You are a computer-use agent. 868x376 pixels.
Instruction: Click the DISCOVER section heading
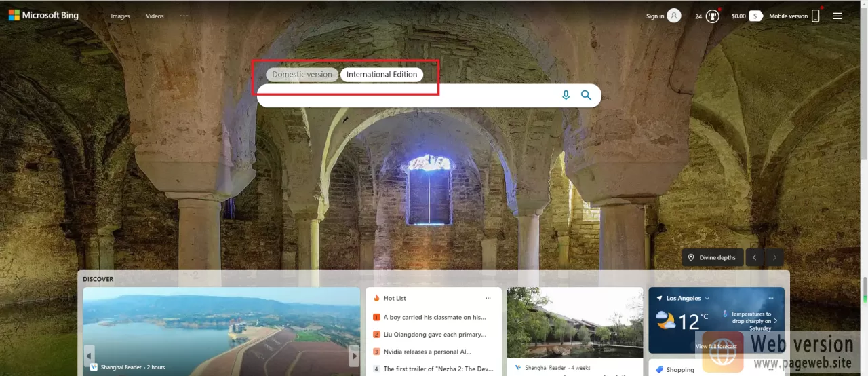(x=98, y=279)
